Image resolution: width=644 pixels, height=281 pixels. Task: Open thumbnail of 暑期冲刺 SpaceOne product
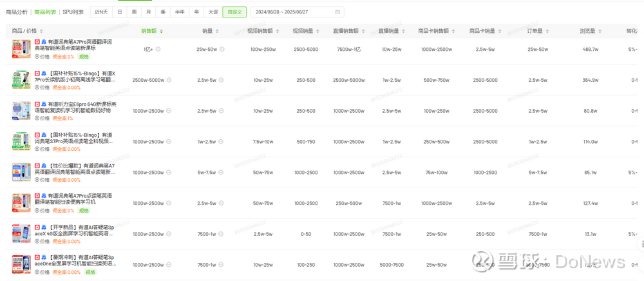(21, 265)
